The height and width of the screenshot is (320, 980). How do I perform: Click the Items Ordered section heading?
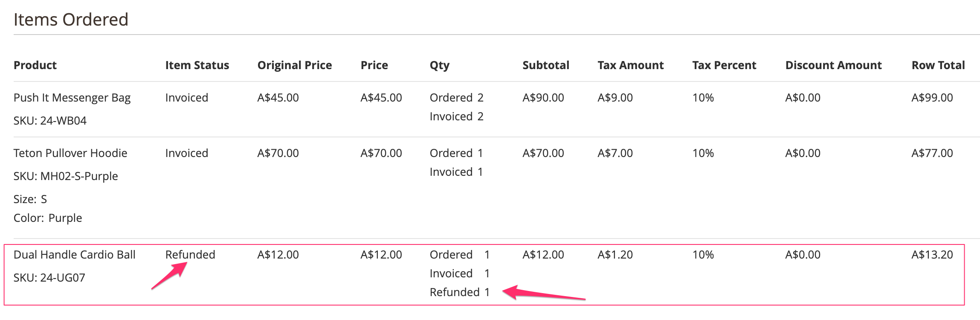coord(71,20)
